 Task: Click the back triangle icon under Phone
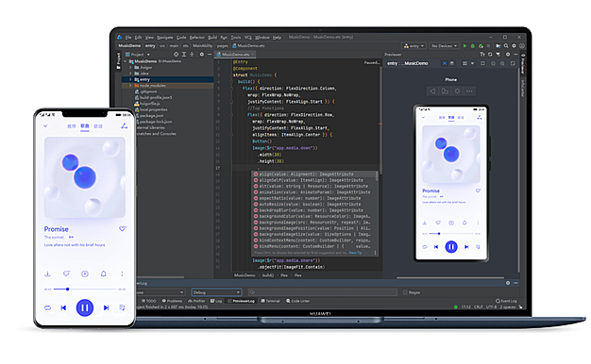(x=432, y=91)
